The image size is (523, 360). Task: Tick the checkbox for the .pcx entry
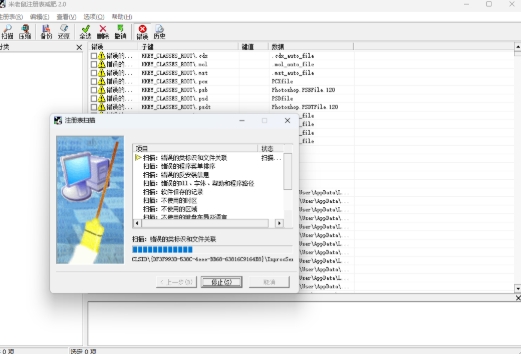[94, 81]
